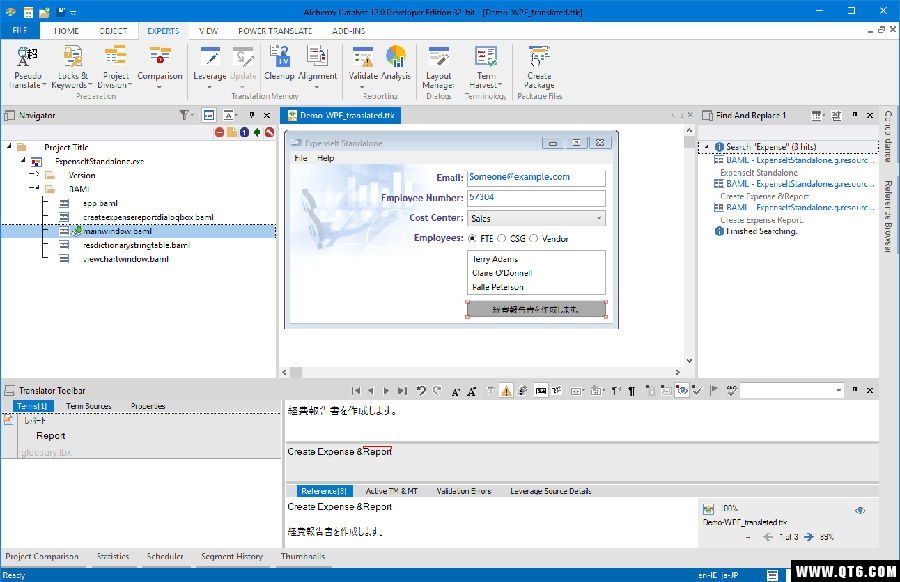
Task: Collapse the Search 'Expense' results node
Action: click(x=707, y=147)
